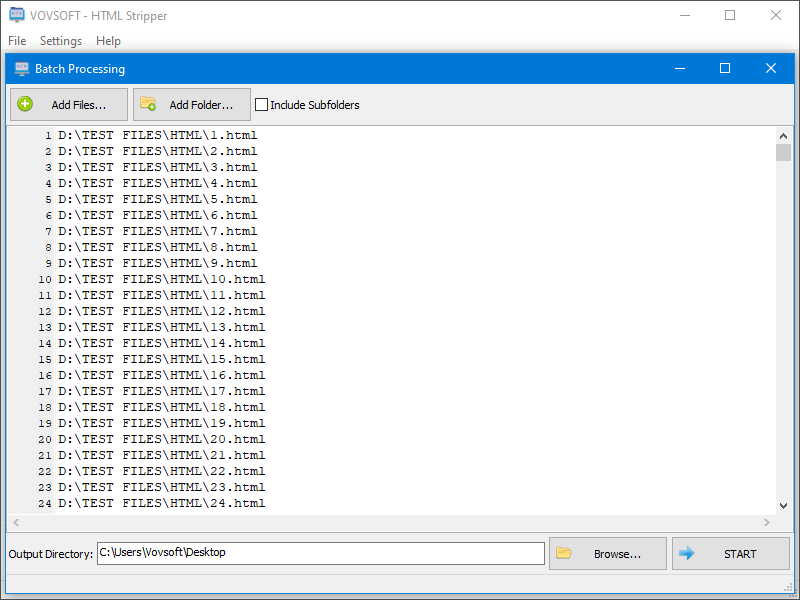Viewport: 800px width, 600px height.
Task: Open the File menu
Action: (x=16, y=41)
